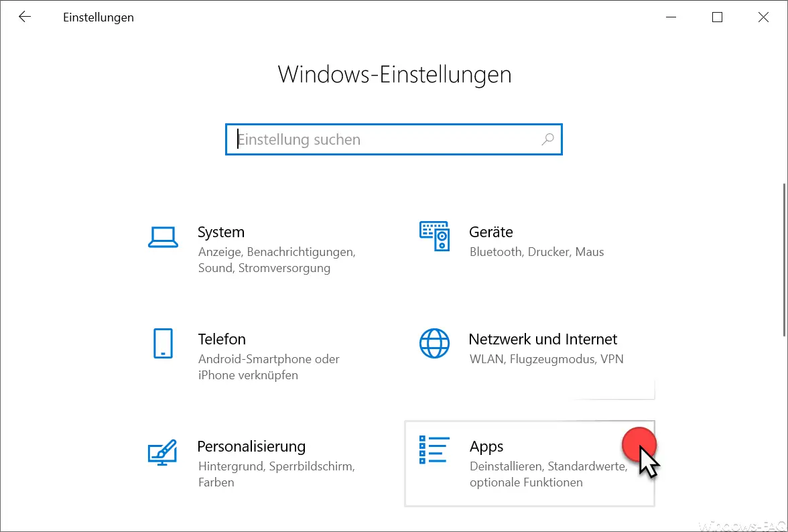The height and width of the screenshot is (532, 788).
Task: Open the Netzwerk und Internet globe icon
Action: pos(434,343)
